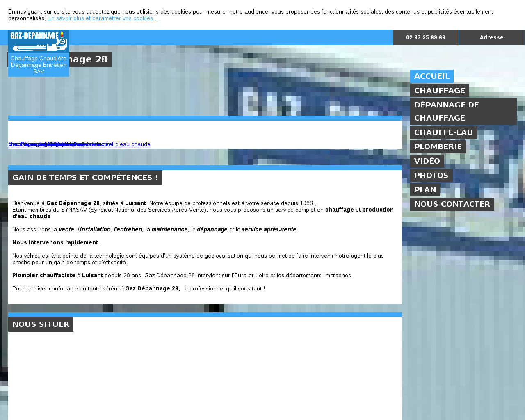525x420 pixels.
Task: Click the phone number 02 37 25 69 69
Action: 426,37
